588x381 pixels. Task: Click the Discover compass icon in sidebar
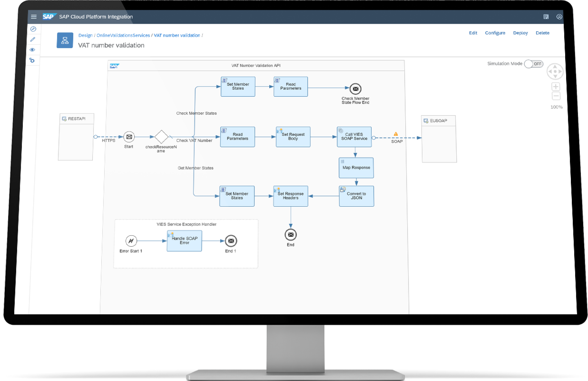pos(33,29)
